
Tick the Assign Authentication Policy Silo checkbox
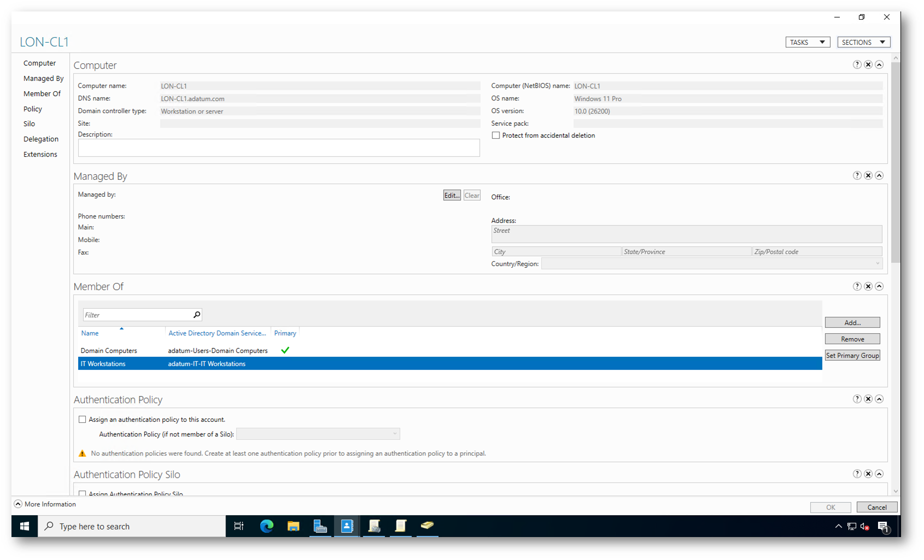pyautogui.click(x=83, y=493)
